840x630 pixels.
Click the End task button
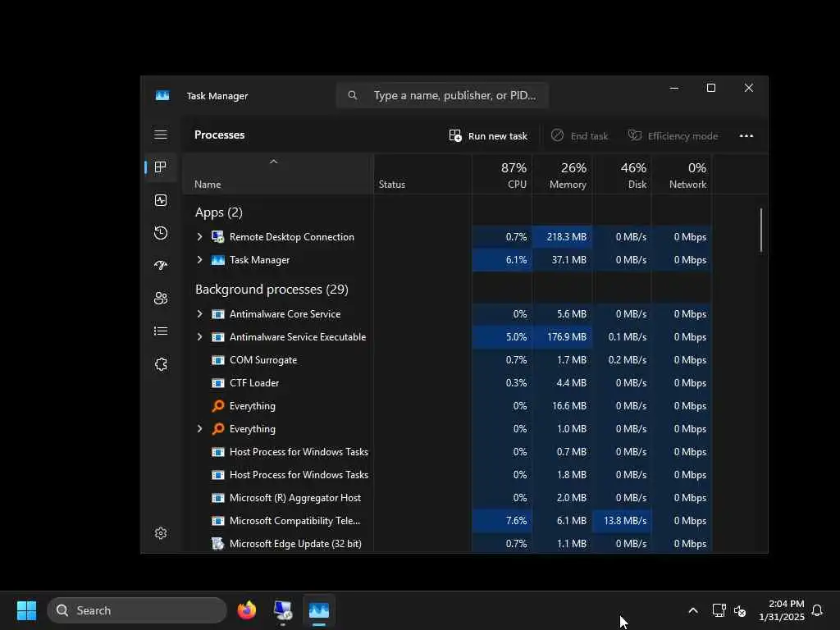click(579, 136)
